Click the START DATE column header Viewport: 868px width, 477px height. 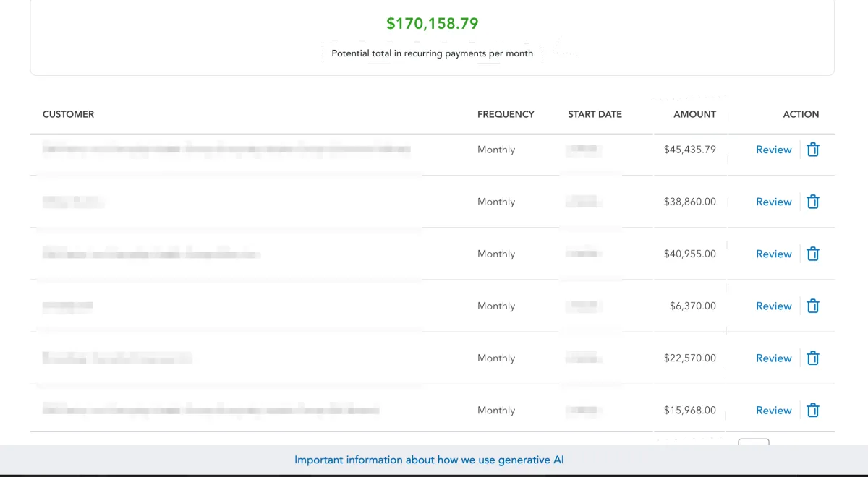pos(595,114)
